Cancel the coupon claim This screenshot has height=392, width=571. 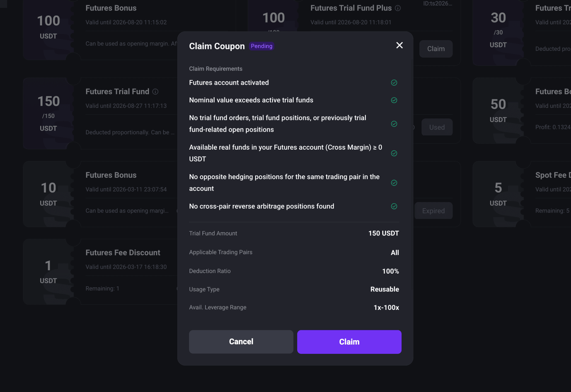[241, 342]
